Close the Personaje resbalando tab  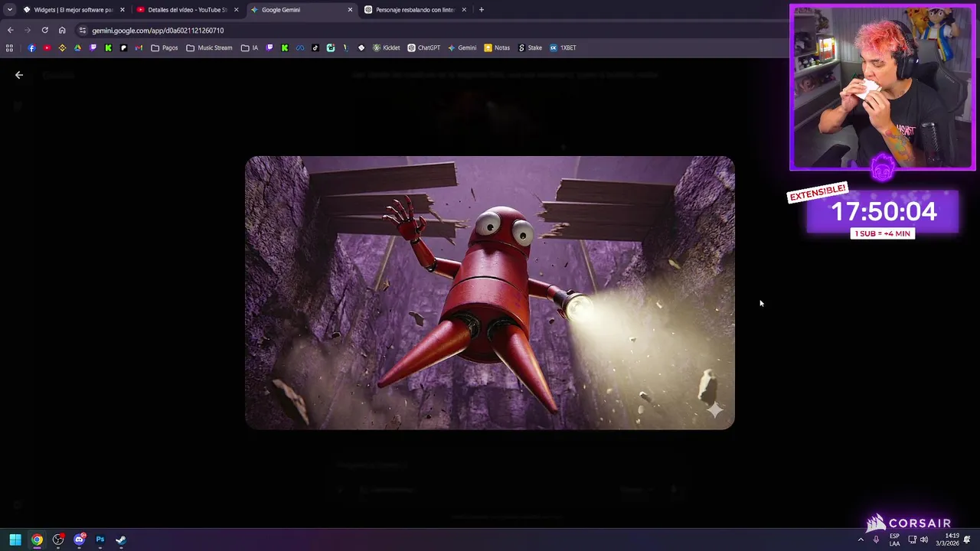click(x=464, y=10)
